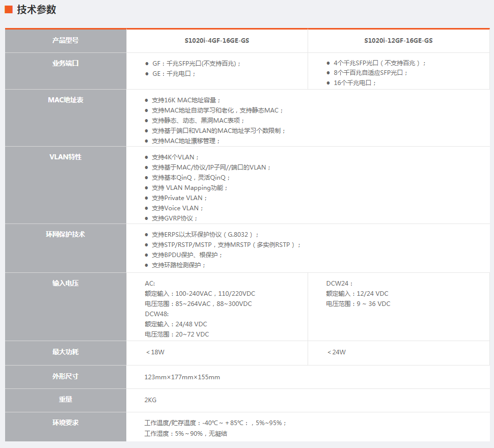Click the 产品型号 row label
The image size is (494, 448).
click(x=65, y=40)
